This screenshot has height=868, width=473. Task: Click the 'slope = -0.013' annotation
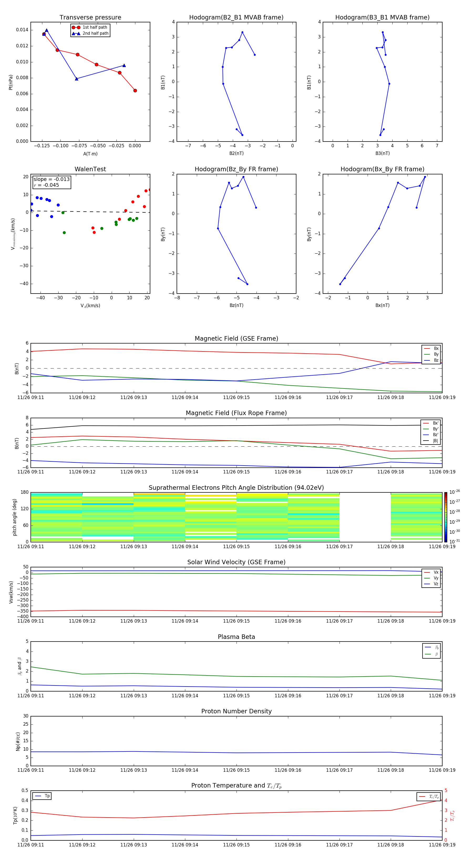click(x=52, y=179)
